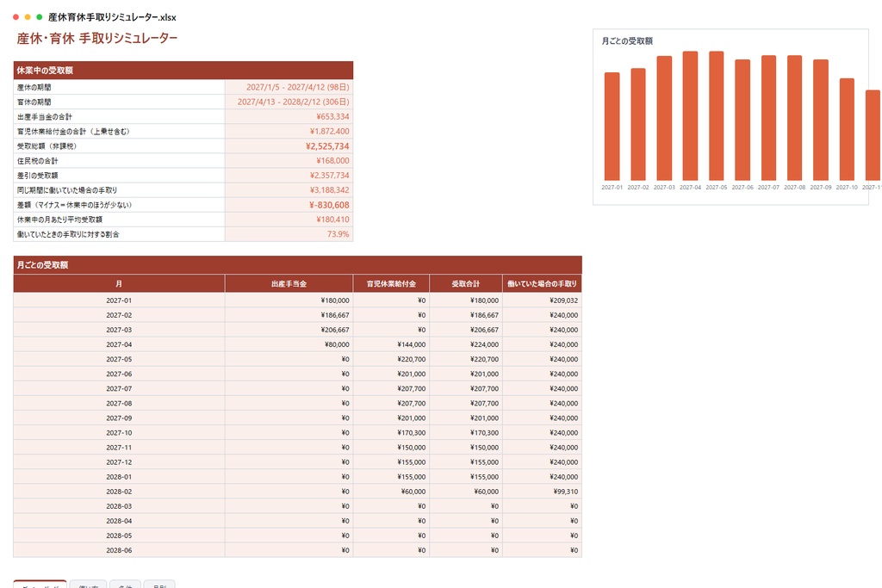Click the 2027-10 bar in the chart
Viewport: 882px width, 588px height.
848,129
